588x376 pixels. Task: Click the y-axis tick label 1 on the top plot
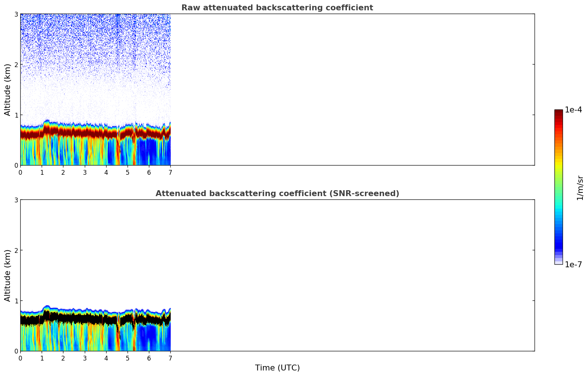pyautogui.click(x=16, y=115)
